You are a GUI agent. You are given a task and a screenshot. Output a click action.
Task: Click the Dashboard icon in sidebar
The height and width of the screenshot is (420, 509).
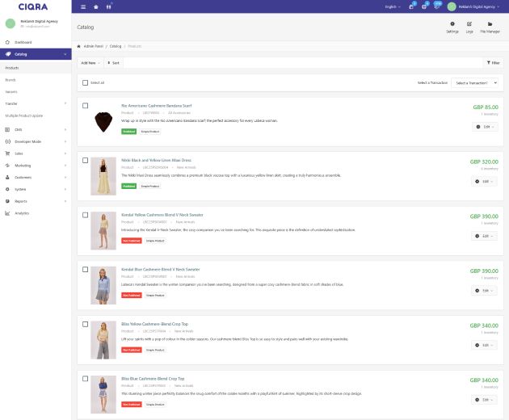coord(7,41)
